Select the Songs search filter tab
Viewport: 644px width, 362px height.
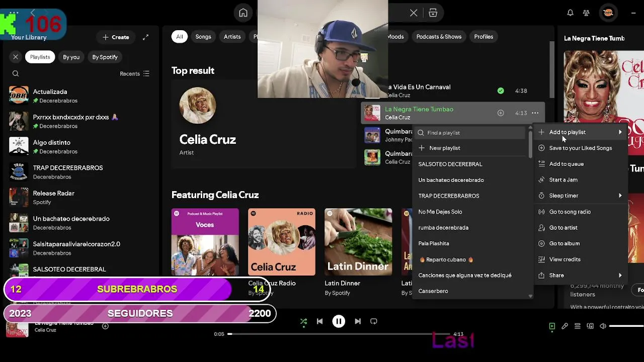coord(203,37)
